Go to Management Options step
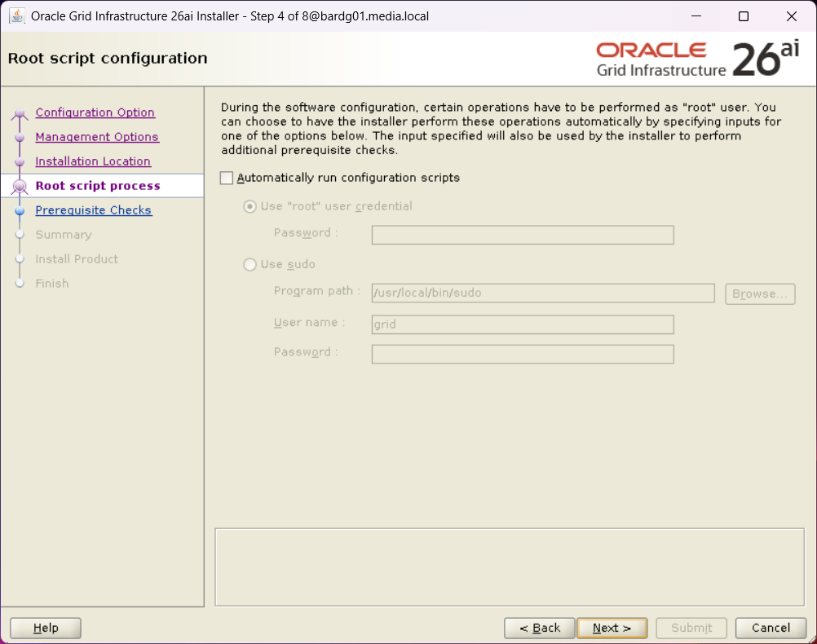Image resolution: width=817 pixels, height=644 pixels. click(97, 137)
